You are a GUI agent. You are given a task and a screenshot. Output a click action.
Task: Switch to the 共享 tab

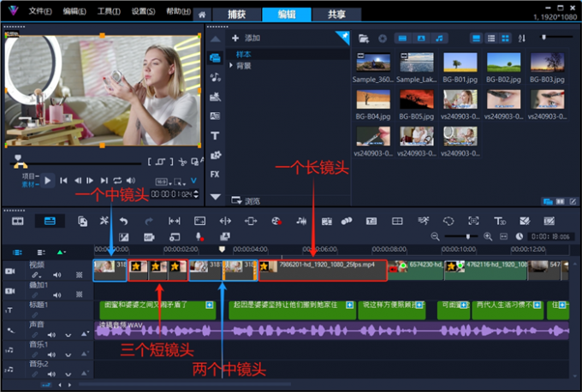pos(336,15)
